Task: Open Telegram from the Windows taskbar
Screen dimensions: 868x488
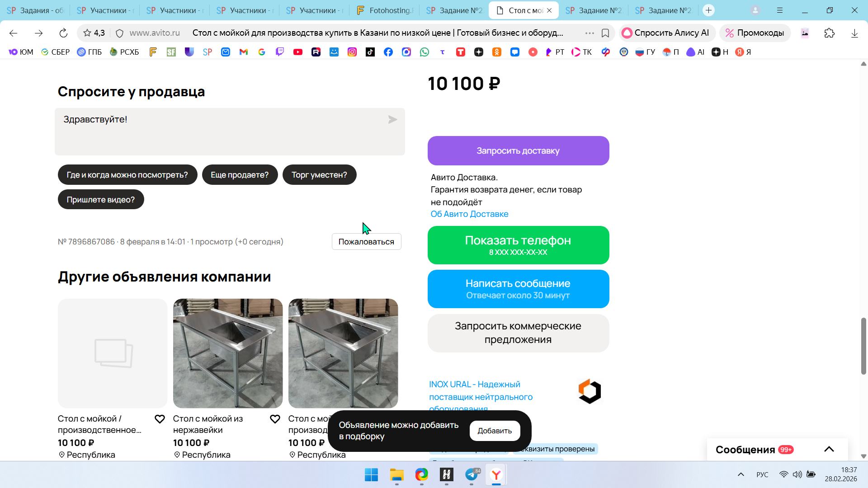Action: click(x=472, y=475)
